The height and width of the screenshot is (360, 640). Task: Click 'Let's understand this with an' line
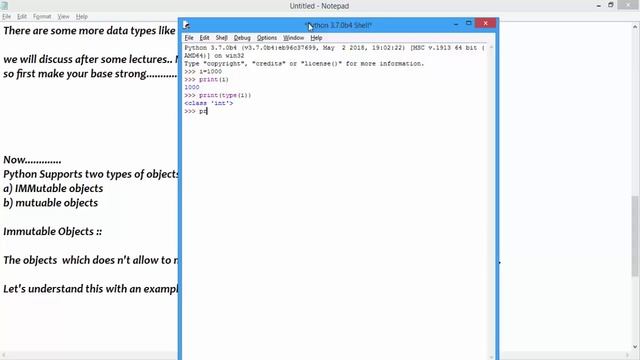(x=91, y=289)
